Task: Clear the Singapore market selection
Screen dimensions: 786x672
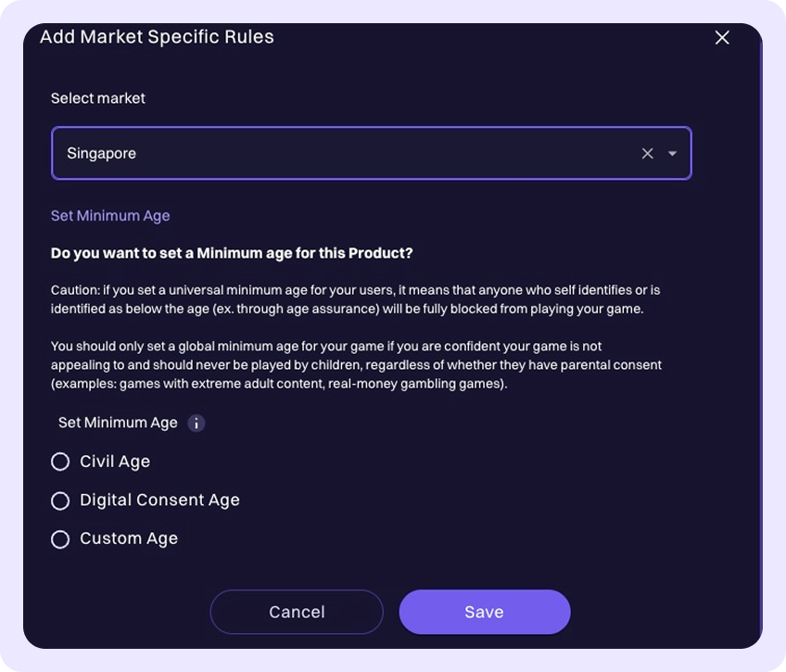Action: 648,154
